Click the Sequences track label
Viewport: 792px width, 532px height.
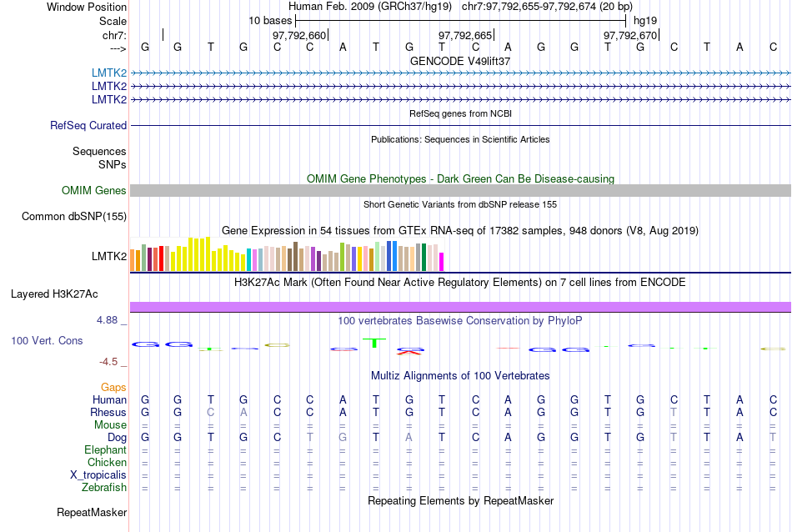coord(99,151)
